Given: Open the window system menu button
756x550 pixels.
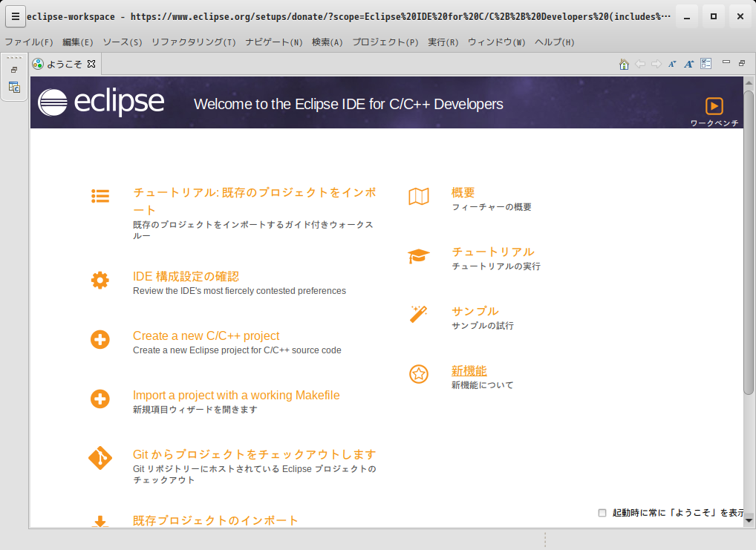Looking at the screenshot, I should [16, 16].
